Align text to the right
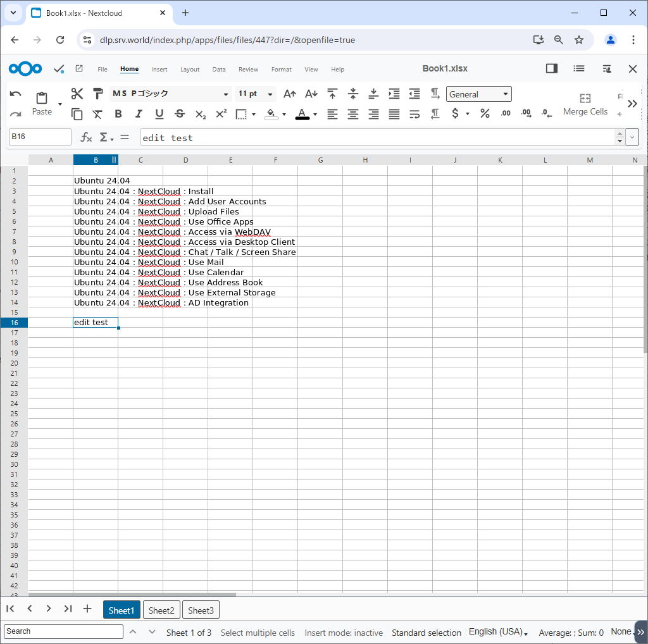The image size is (648, 644). click(373, 114)
